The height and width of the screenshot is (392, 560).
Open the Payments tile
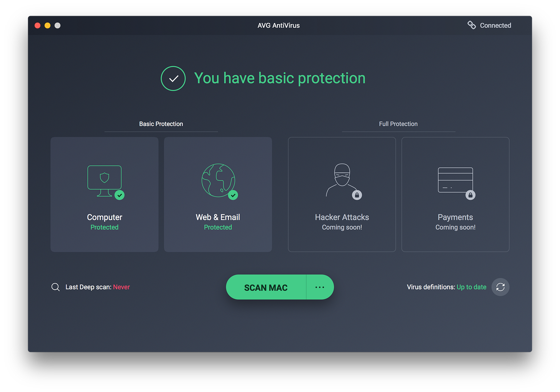pos(455,195)
